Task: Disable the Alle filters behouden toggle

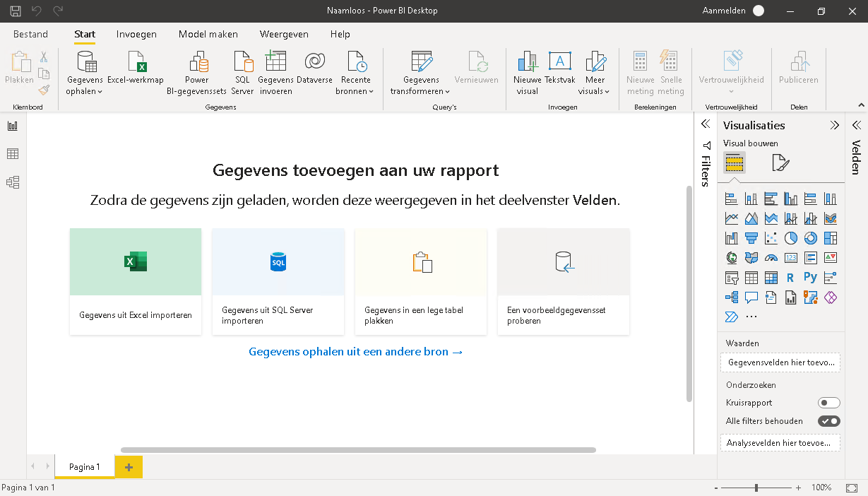Action: point(828,420)
